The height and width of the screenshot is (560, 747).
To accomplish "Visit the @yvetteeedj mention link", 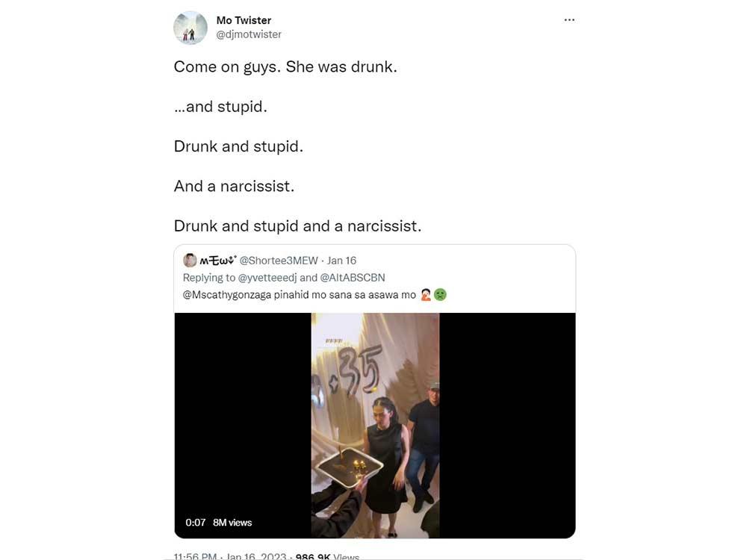I will (x=272, y=278).
